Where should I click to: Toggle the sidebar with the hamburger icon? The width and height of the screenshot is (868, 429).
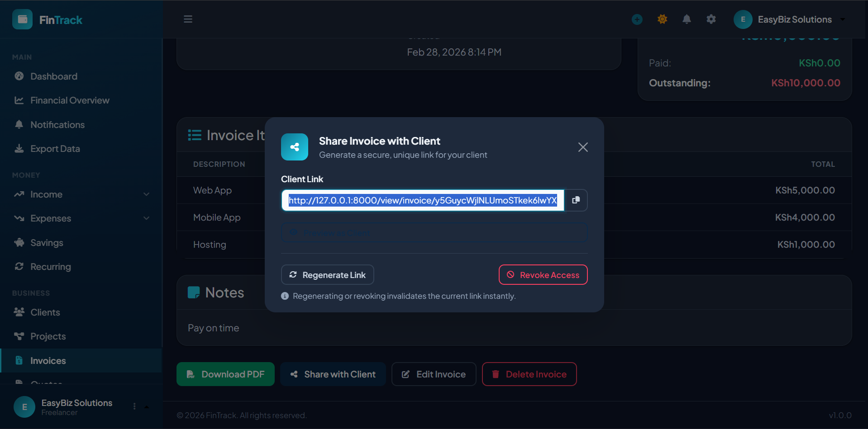click(188, 19)
